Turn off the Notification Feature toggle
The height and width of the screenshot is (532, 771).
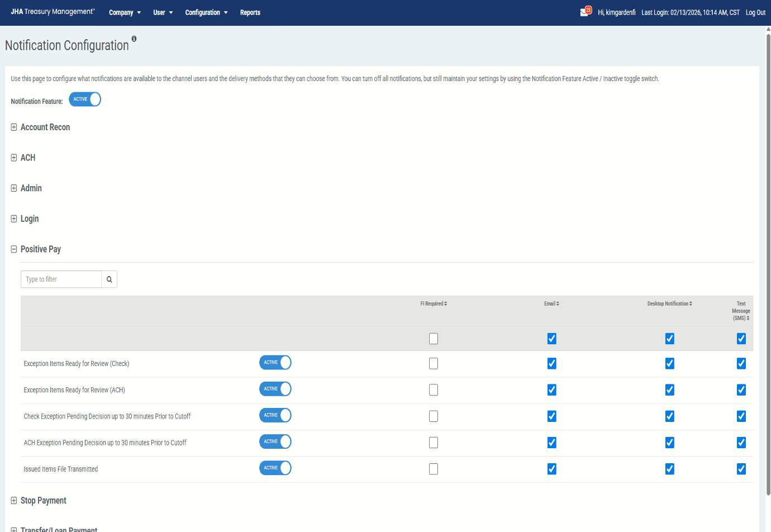tap(85, 99)
